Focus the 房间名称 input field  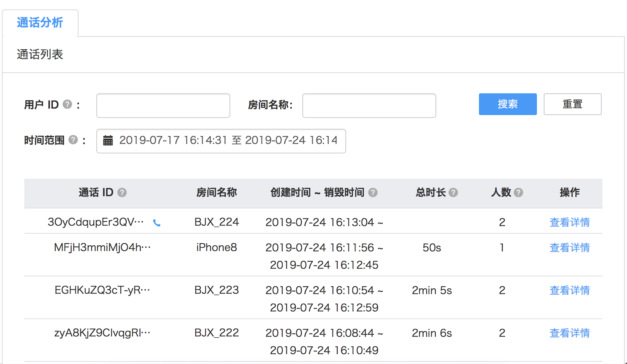(x=369, y=106)
